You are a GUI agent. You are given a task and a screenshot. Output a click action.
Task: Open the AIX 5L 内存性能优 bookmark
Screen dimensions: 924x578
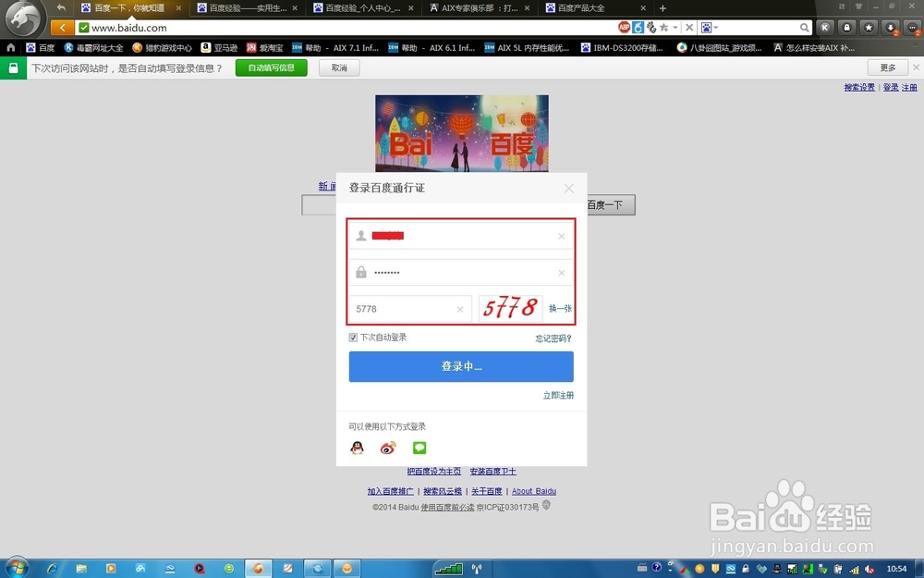527,48
